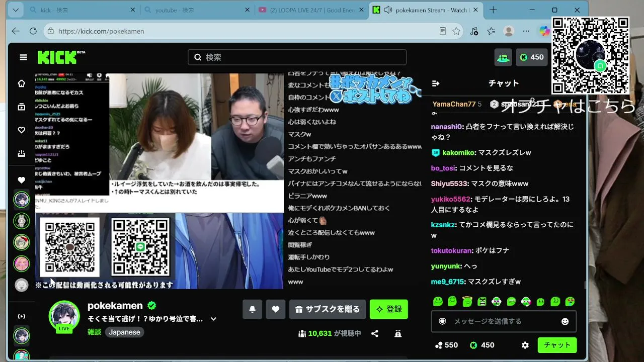This screenshot has width=644, height=362.
Task: Send message with the green チャット button
Action: [557, 345]
